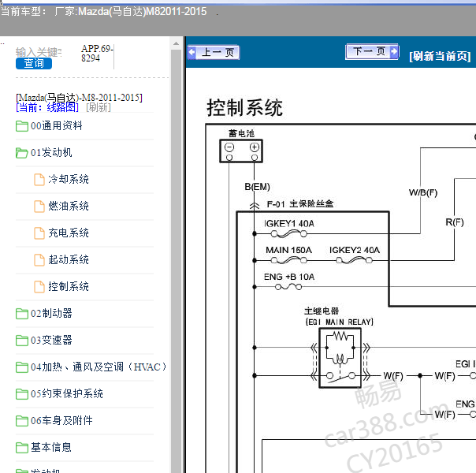Expand the 04加热、通风及空调 folder icon
The image size is (476, 473).
click(22, 367)
